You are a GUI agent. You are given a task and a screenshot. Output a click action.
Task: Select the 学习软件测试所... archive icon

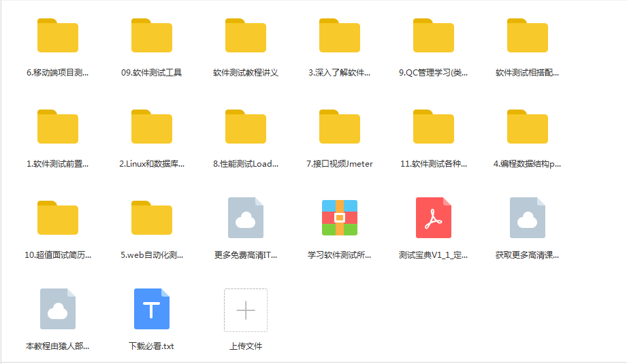pos(340,218)
